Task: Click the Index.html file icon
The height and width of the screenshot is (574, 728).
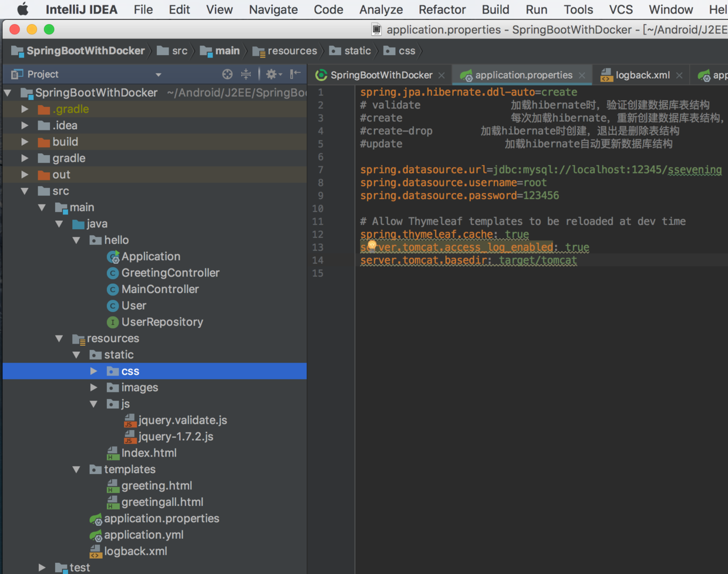Action: [x=113, y=454]
